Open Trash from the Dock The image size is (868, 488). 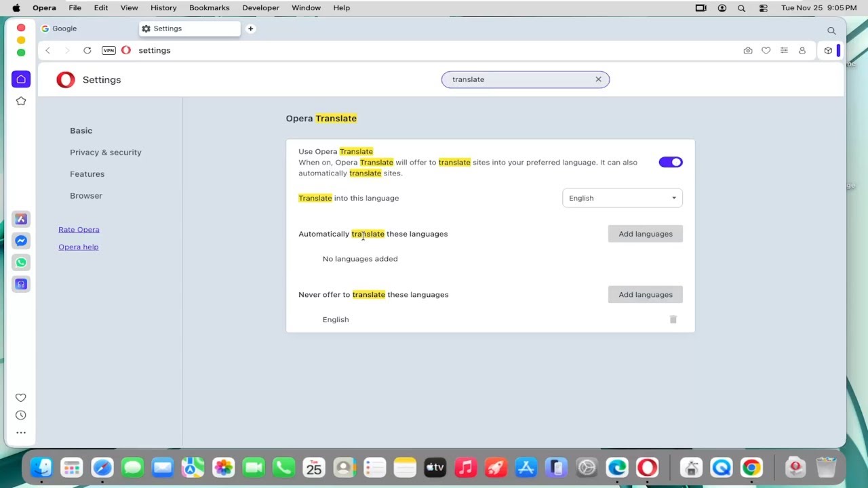(x=826, y=468)
